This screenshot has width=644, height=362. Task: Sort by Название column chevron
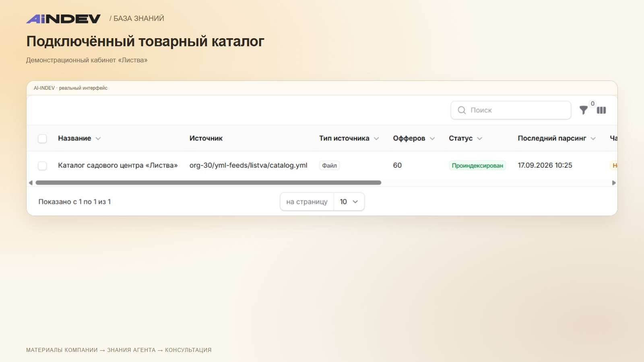pyautogui.click(x=98, y=139)
